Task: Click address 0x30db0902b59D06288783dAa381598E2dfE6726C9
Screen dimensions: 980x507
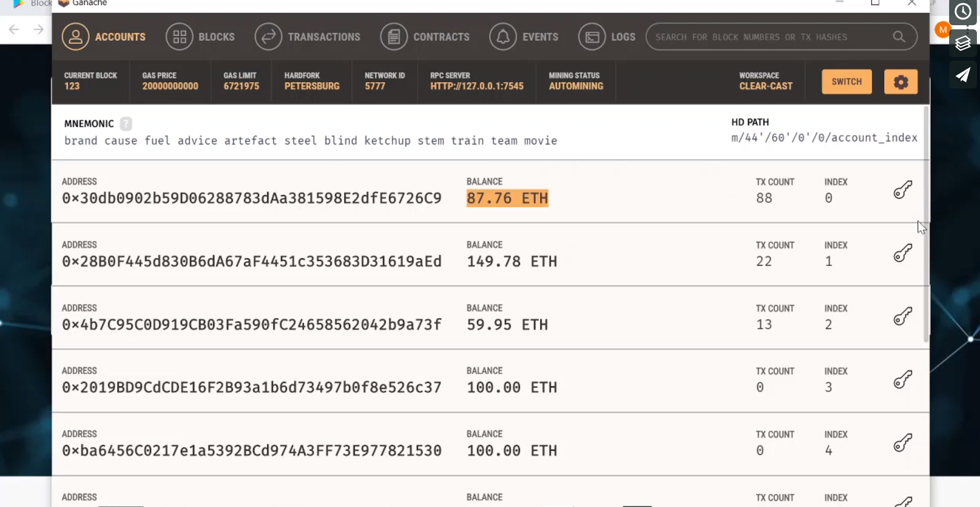Action: tap(252, 198)
